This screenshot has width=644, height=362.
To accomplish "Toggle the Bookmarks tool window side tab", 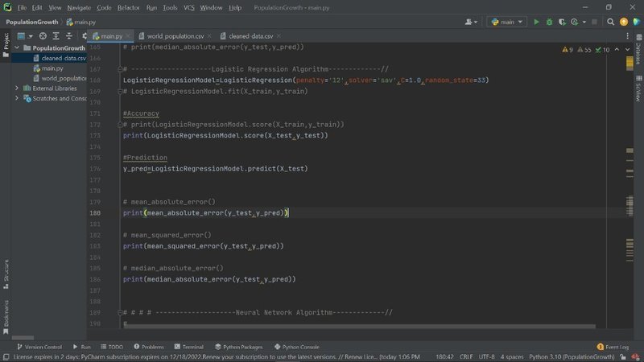I will [6, 314].
